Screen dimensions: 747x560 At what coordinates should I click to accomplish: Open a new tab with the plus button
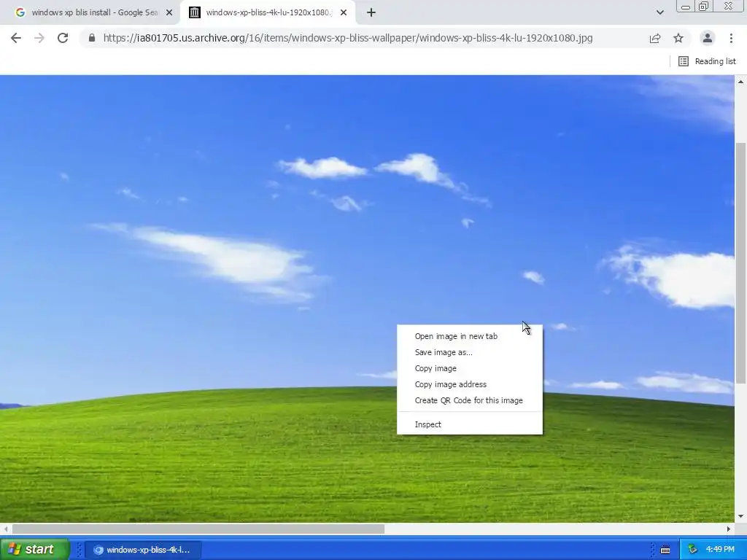point(371,13)
